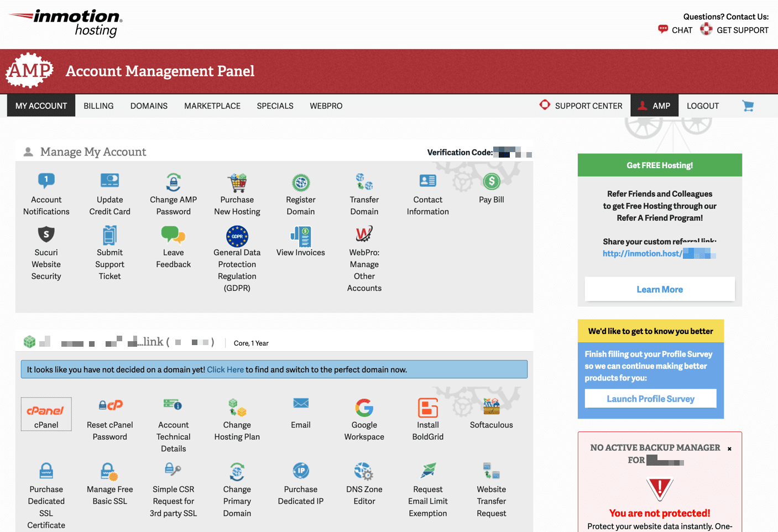The image size is (778, 532).
Task: Open Sucuri Website Security shield icon
Action: tap(46, 234)
